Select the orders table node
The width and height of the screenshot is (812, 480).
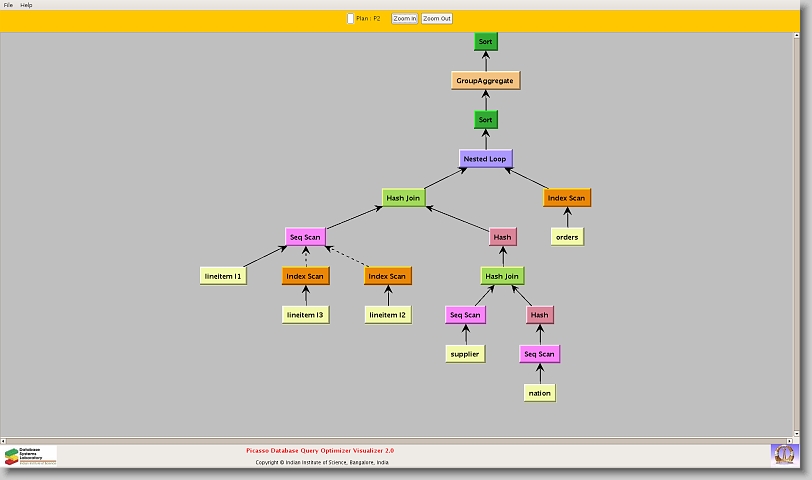click(567, 237)
